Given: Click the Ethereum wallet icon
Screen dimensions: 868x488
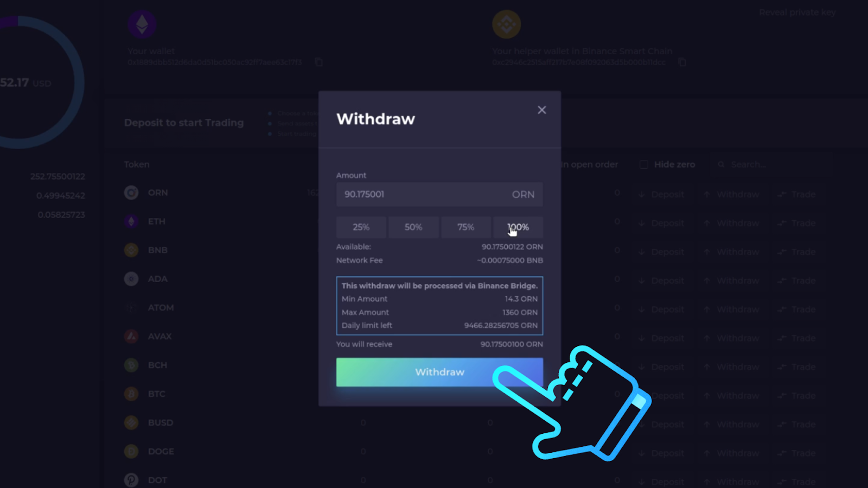Looking at the screenshot, I should [x=142, y=24].
